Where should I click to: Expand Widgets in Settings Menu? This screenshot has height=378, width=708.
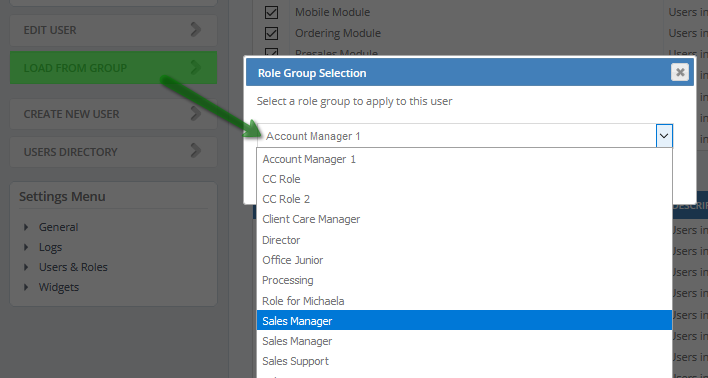[x=26, y=287]
